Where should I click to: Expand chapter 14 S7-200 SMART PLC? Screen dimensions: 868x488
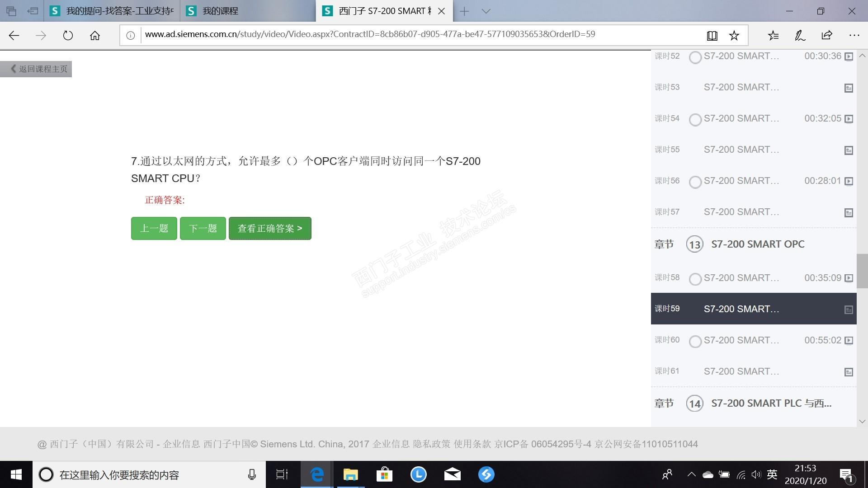point(771,403)
